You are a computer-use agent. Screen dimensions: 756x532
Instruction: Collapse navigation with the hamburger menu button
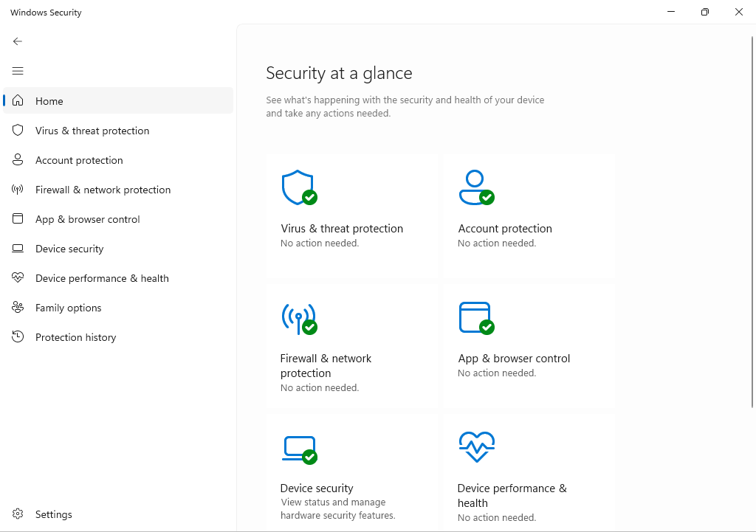(x=18, y=71)
